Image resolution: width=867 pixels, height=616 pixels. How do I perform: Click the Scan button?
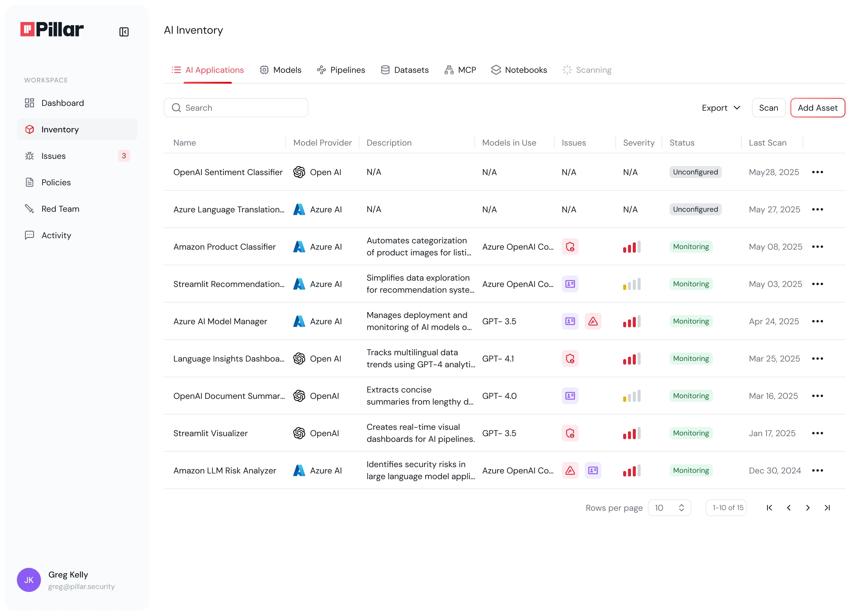pyautogui.click(x=768, y=108)
